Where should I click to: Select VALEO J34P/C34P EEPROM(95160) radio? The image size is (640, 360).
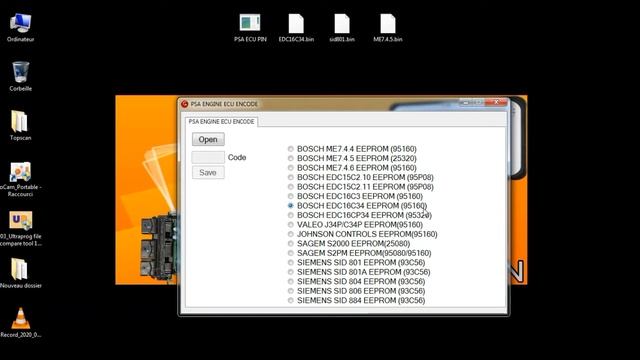click(x=291, y=224)
